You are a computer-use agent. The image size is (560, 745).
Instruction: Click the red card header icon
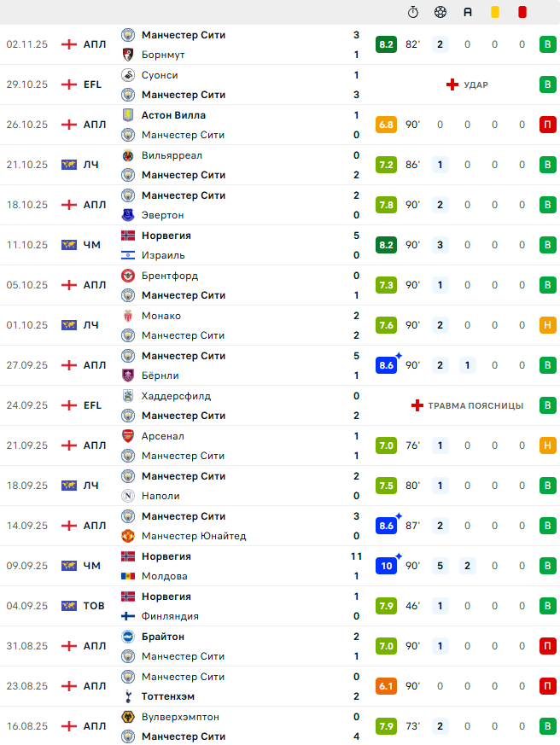click(x=522, y=12)
